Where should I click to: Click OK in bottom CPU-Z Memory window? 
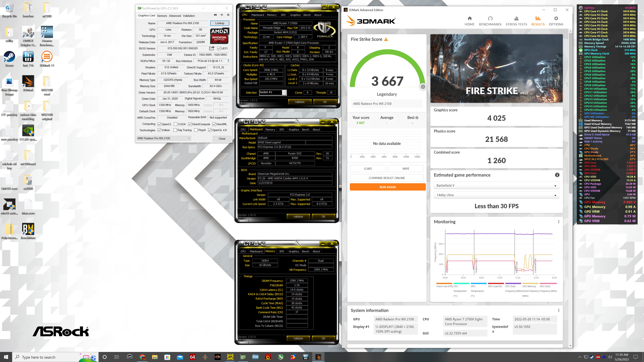323,338
